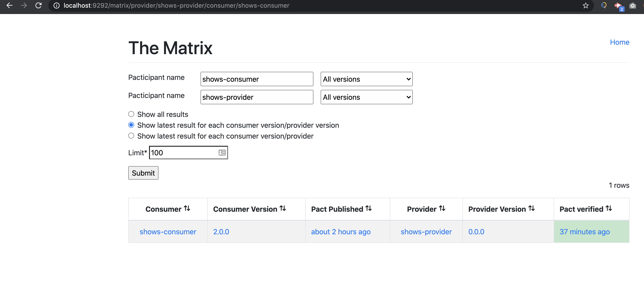Open shows-provider link in table
Image resolution: width=644 pixels, height=288 pixels.
[426, 232]
